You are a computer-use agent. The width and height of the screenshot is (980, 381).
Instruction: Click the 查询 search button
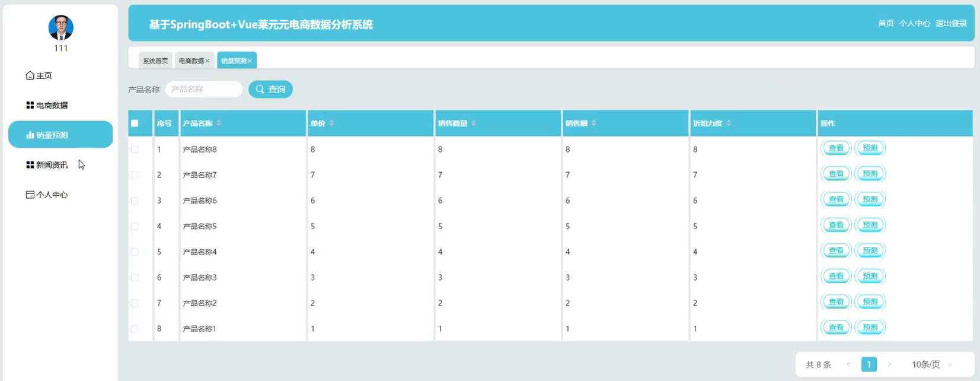tap(270, 89)
